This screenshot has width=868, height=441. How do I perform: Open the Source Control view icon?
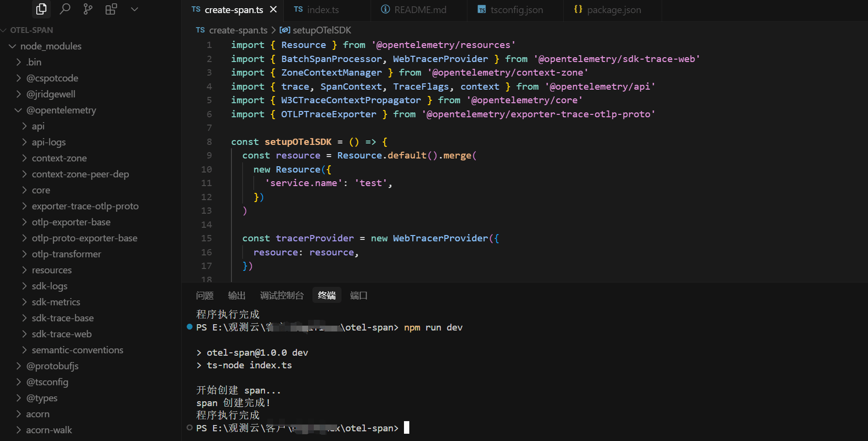pyautogui.click(x=88, y=9)
